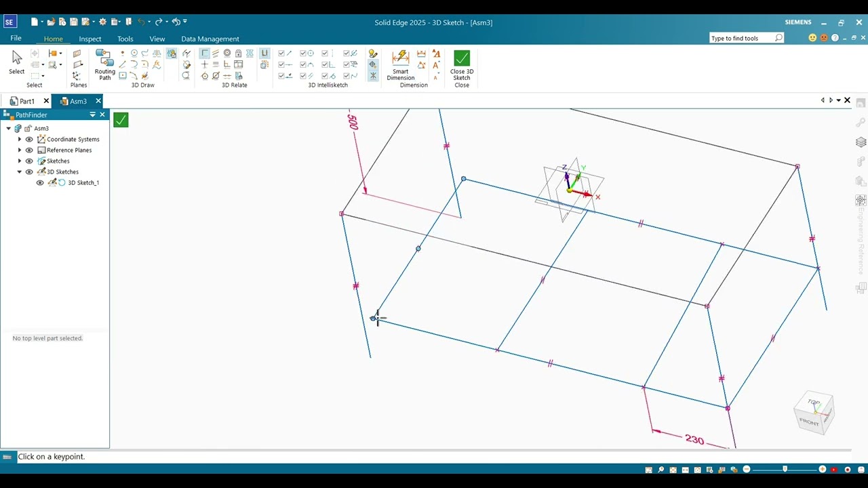Toggle visibility of Sketches node

click(29, 161)
